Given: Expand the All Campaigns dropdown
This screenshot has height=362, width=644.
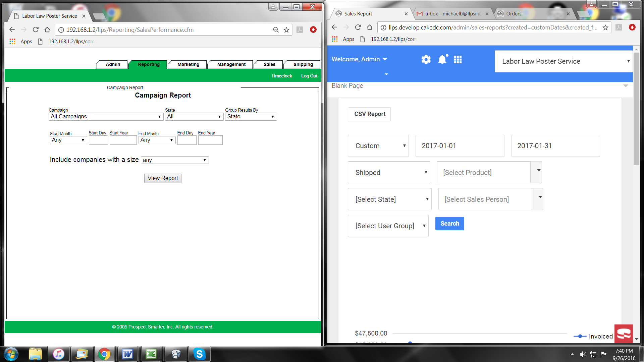Looking at the screenshot, I should (x=106, y=117).
